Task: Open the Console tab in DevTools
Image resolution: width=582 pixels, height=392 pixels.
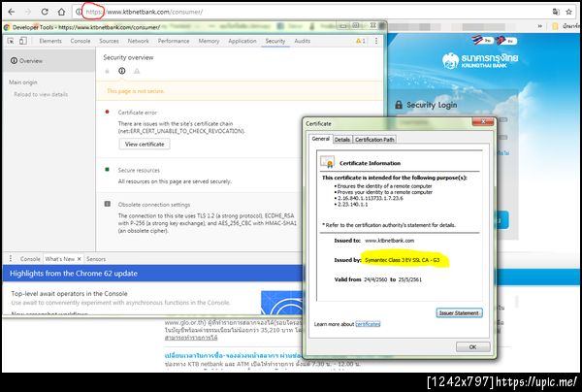Action: tap(81, 41)
